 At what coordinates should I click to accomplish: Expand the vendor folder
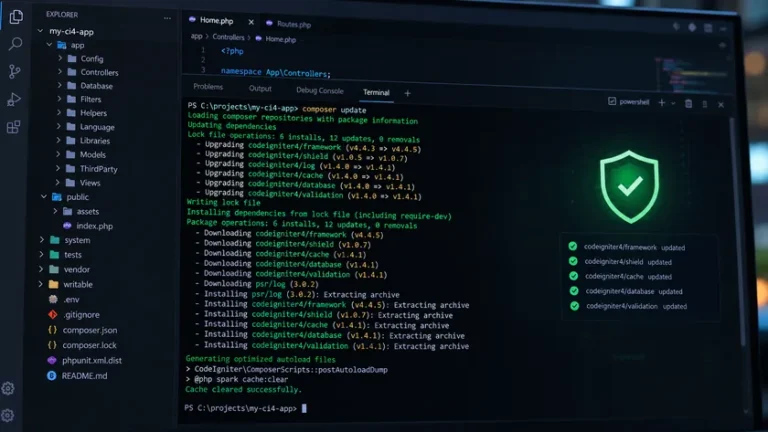[x=41, y=269]
